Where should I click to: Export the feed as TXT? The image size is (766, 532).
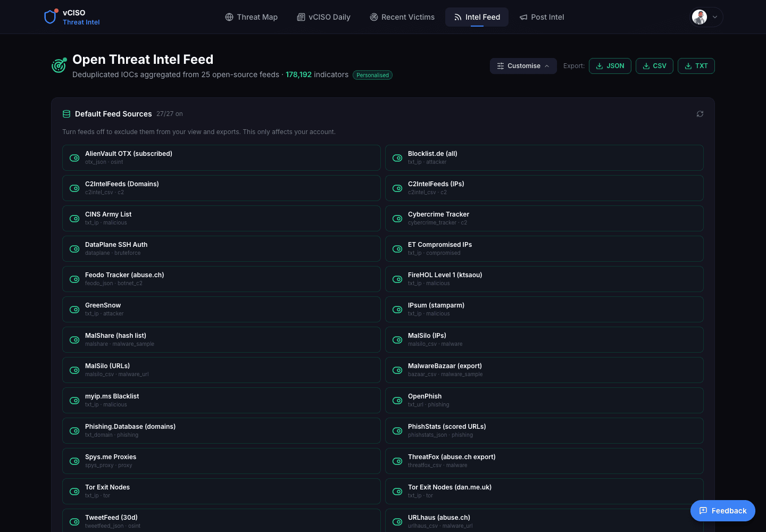[696, 66]
